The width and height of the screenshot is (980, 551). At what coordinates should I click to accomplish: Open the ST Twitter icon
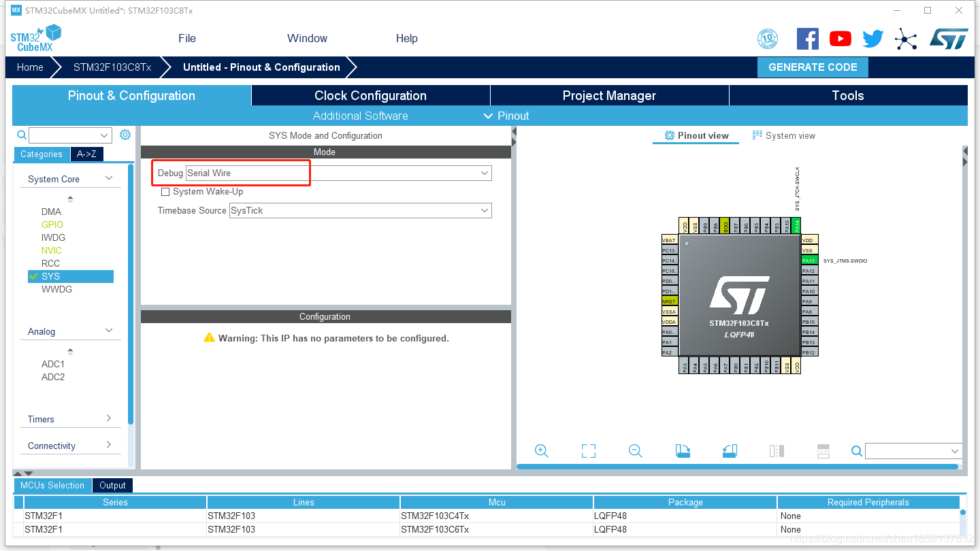(872, 39)
